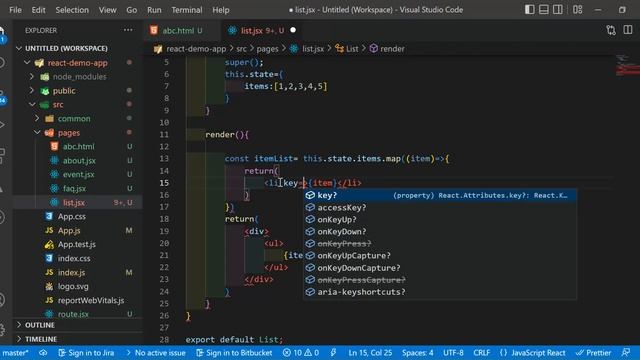Open App.css file
640x360 pixels.
pos(71,216)
